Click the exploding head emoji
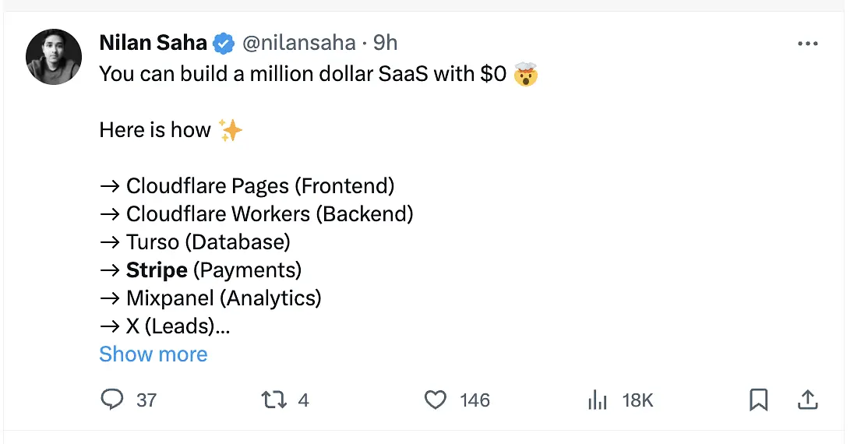868x444 pixels. point(525,74)
